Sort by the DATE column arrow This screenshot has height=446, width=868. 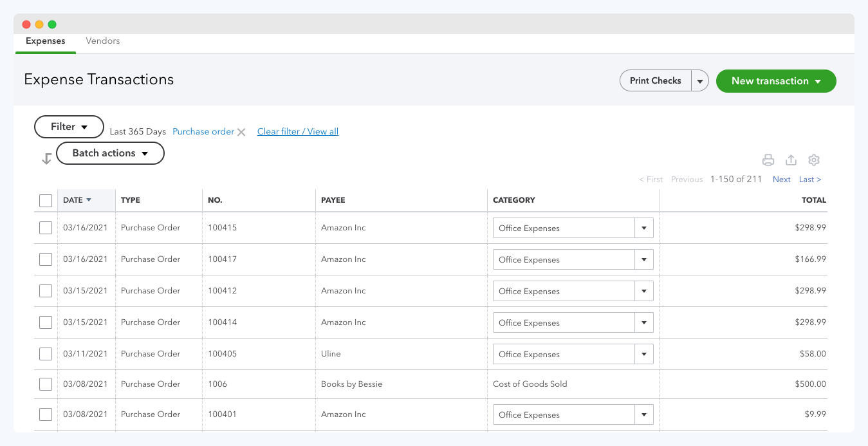click(89, 200)
